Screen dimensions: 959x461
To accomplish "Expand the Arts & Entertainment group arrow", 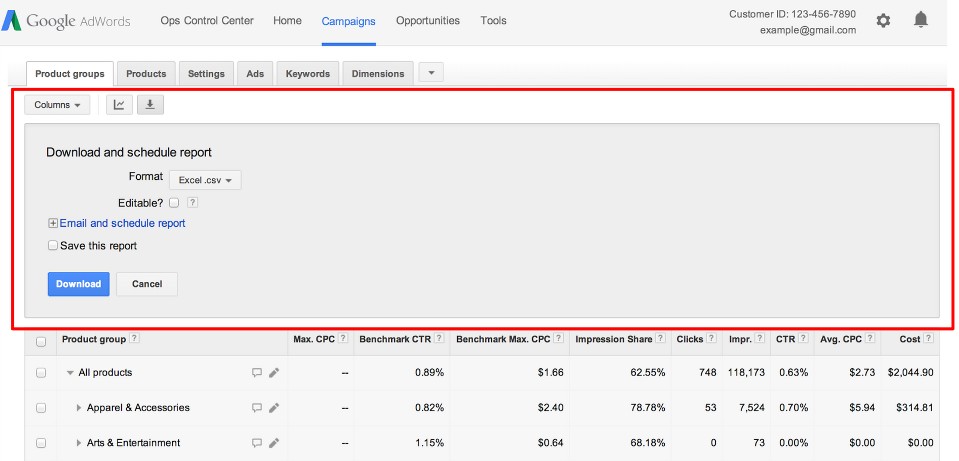I will pyautogui.click(x=79, y=443).
